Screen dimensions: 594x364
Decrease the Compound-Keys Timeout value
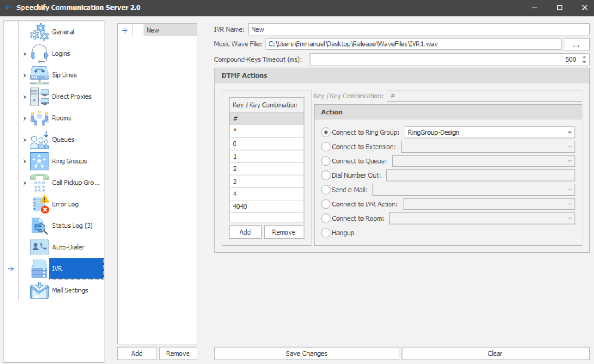point(584,62)
